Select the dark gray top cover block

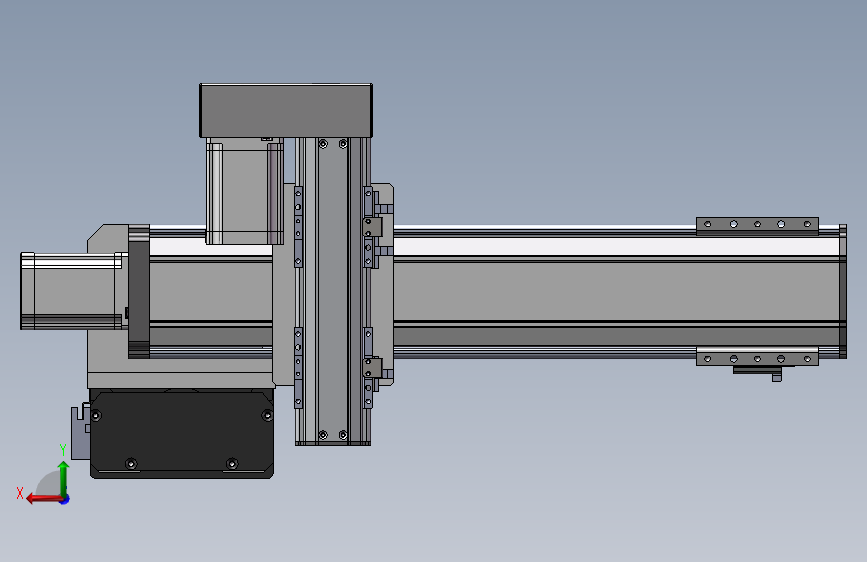pyautogui.click(x=286, y=111)
